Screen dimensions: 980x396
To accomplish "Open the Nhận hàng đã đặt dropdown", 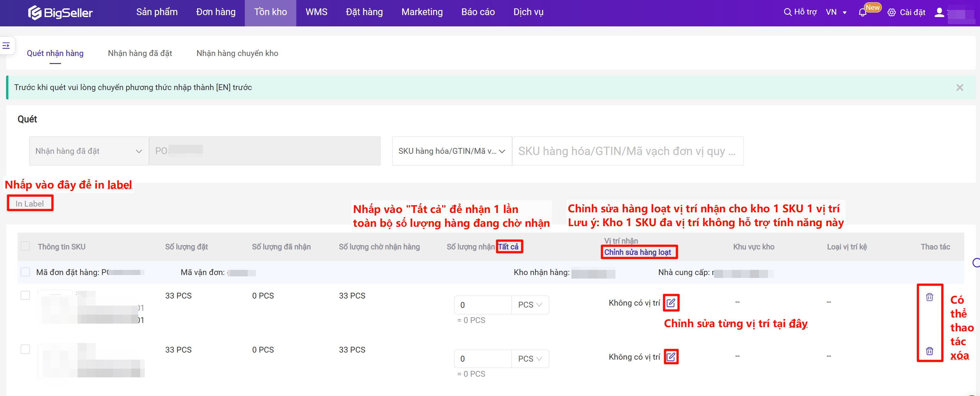I will tap(89, 151).
